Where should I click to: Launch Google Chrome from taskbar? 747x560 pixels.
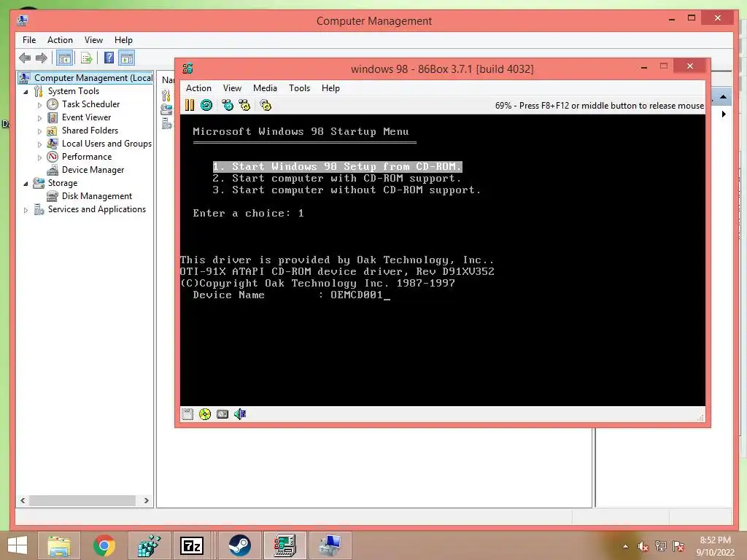coord(104,545)
